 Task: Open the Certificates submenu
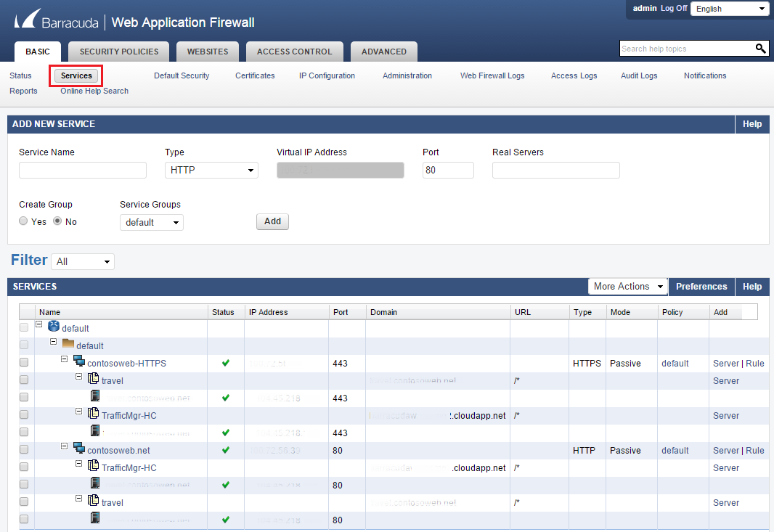click(x=255, y=75)
